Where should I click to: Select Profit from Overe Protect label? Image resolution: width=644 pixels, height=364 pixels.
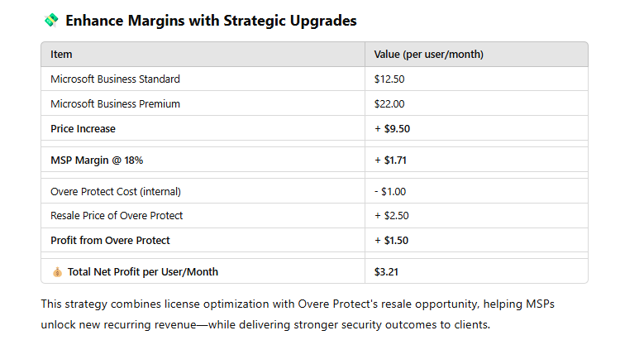tap(110, 241)
